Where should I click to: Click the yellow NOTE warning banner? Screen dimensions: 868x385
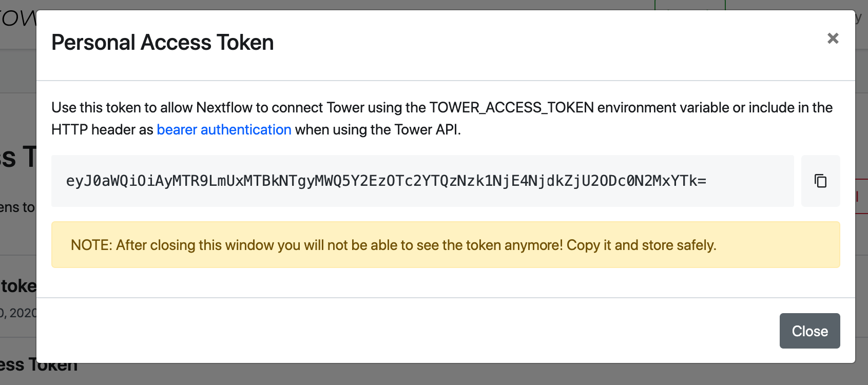click(445, 245)
